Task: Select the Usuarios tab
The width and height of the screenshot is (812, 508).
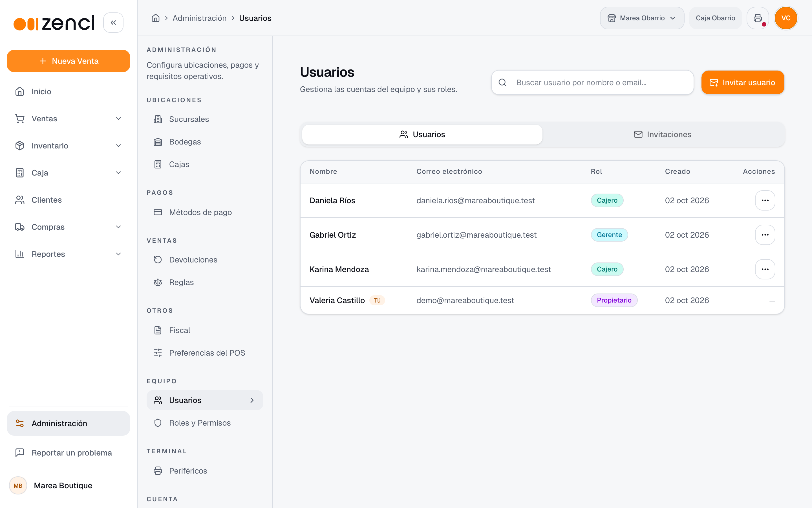Action: 422,134
